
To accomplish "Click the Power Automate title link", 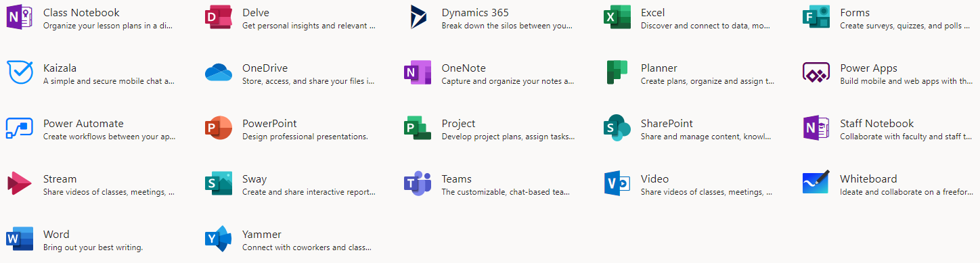I will (83, 123).
